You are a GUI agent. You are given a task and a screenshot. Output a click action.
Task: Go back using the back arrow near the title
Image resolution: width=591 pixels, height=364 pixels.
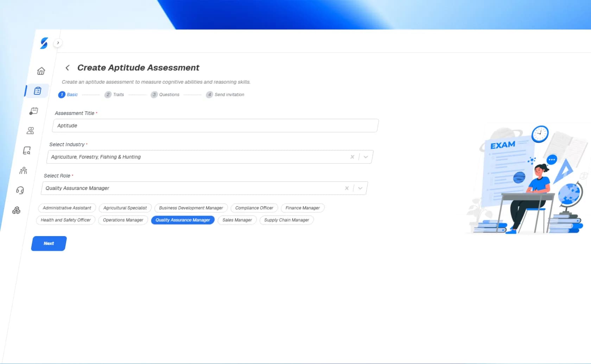(67, 67)
